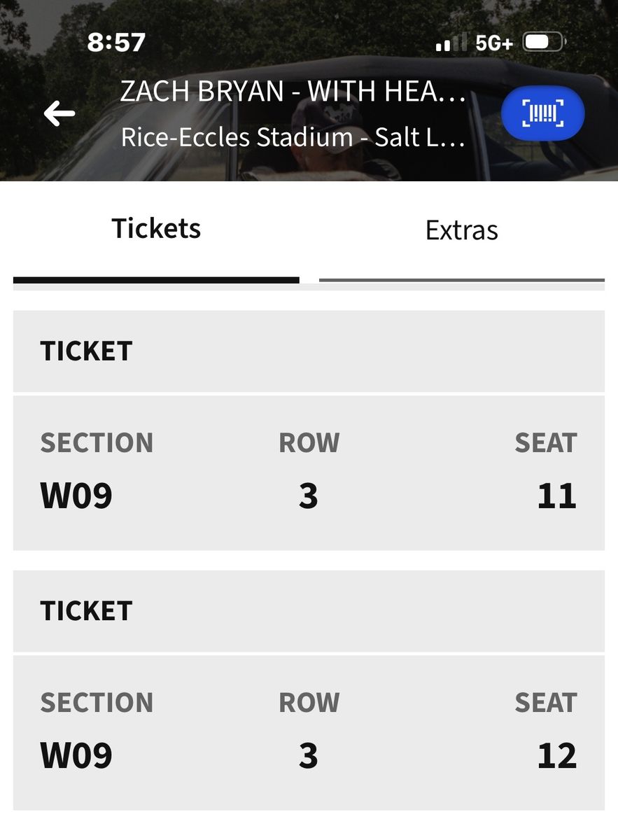Open the Zach Bryan event title

pos(293,92)
